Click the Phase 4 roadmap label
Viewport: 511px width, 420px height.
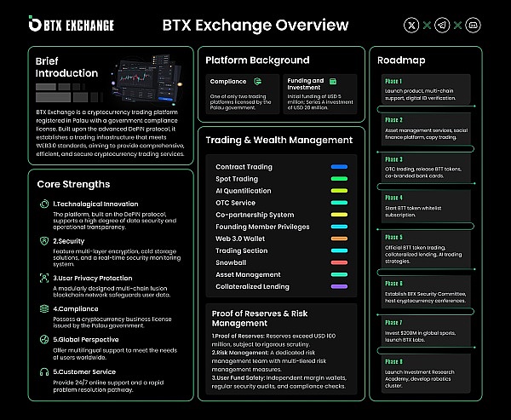point(393,198)
